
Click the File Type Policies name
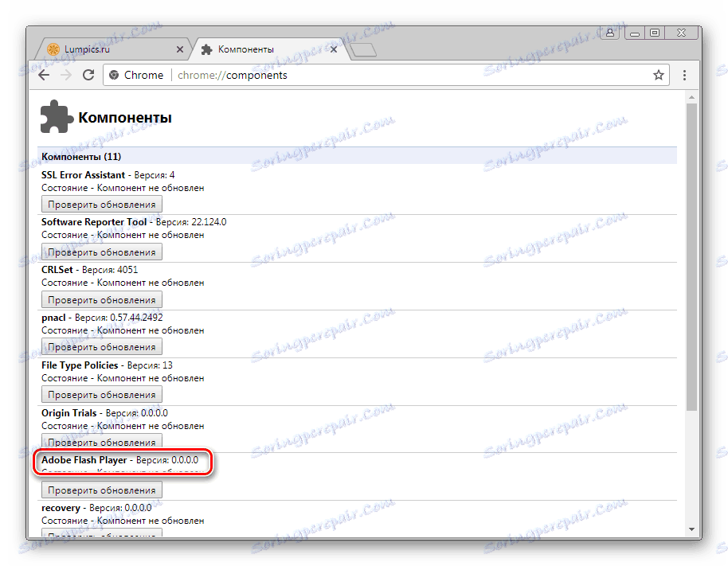(x=80, y=365)
